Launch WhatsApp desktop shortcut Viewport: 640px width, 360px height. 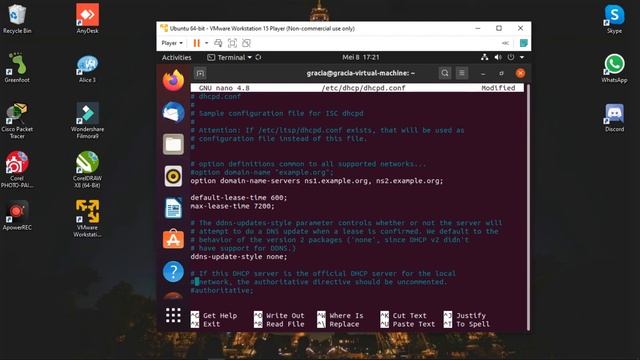click(614, 68)
